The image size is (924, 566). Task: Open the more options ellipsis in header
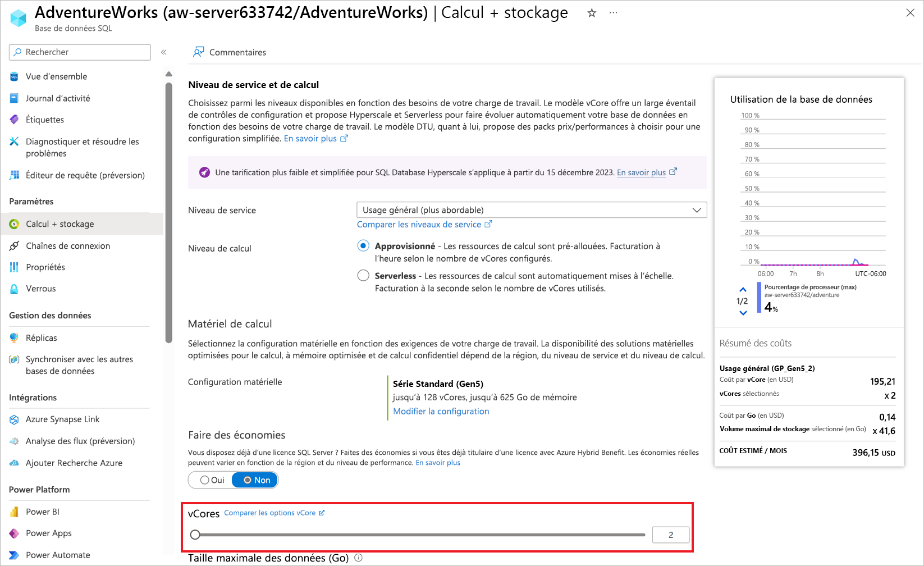click(x=613, y=13)
